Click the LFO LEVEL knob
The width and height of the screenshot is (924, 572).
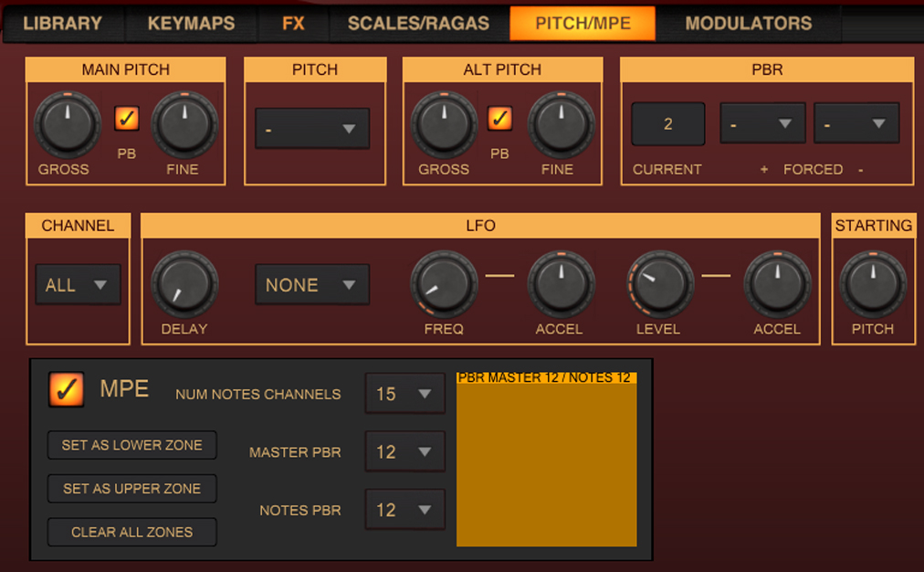660,284
